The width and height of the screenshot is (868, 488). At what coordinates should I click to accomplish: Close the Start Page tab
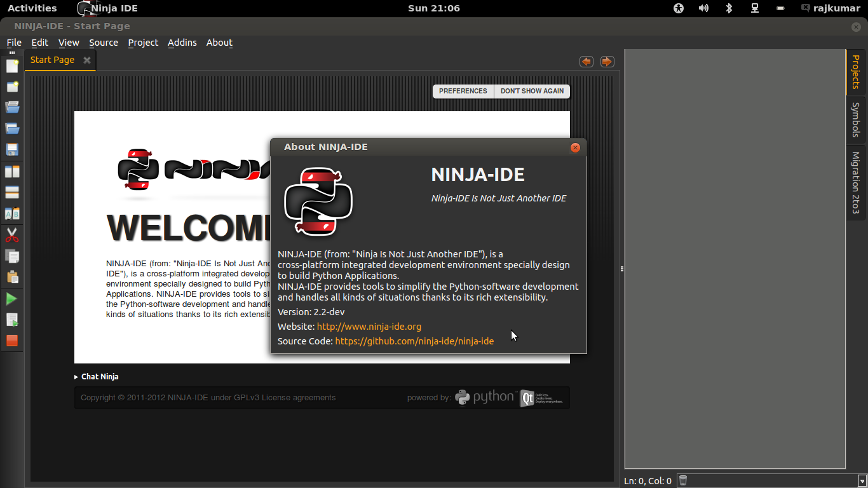[86, 60]
